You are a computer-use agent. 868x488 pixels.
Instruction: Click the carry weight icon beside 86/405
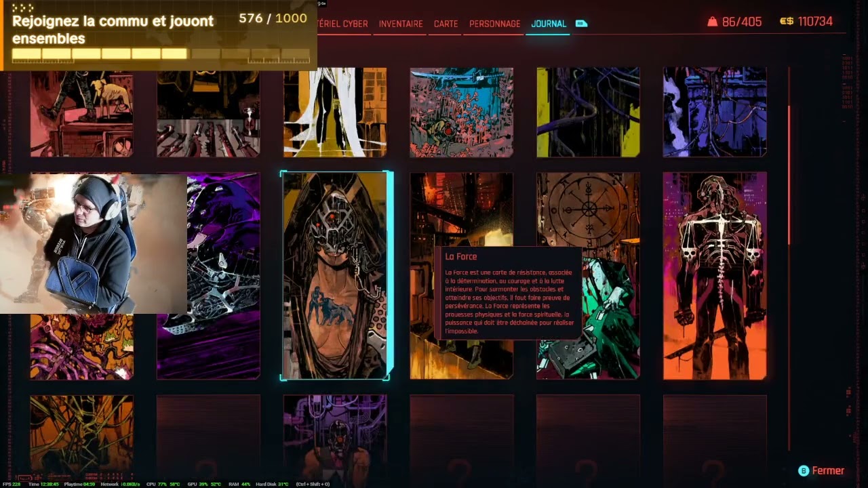click(x=712, y=22)
